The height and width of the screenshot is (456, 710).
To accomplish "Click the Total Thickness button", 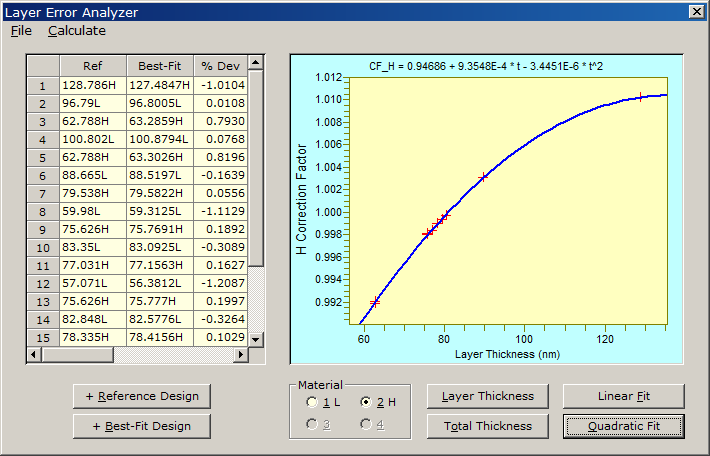I will coord(488,426).
